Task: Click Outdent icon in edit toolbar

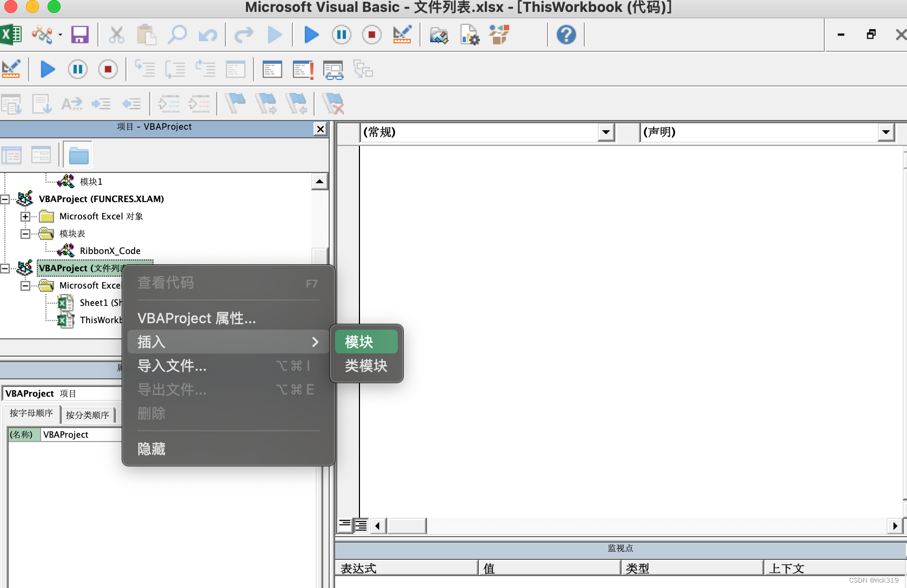Action: pos(131,103)
